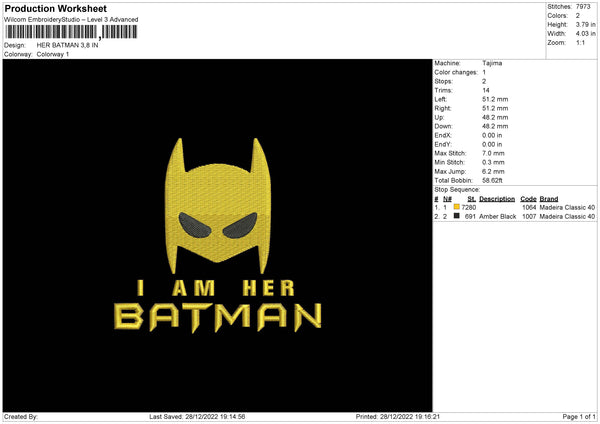
Task: Click 'Wilcom EmbroideryStudio – Level 3 Advanced' text
Action: point(71,20)
